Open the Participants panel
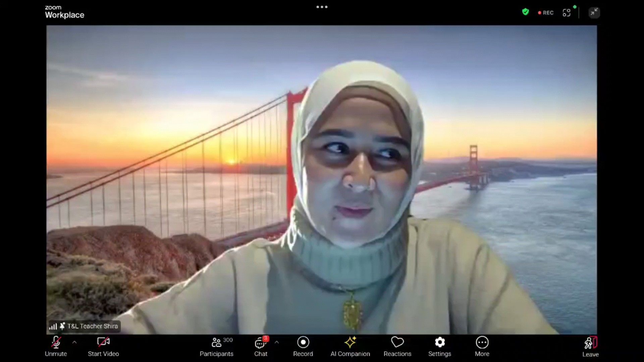The height and width of the screenshot is (362, 644). point(216,347)
